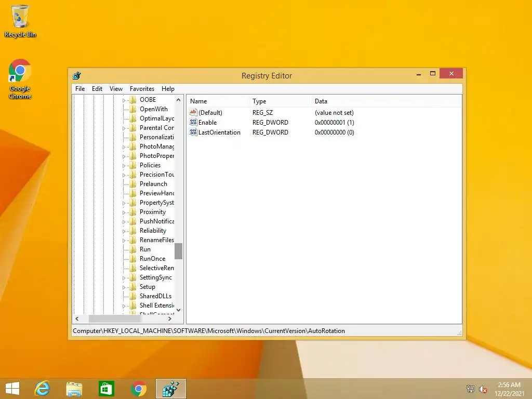Click the LastOrientation data 0x00000000 (0)
Screen dimensions: 532x399
click(335, 132)
